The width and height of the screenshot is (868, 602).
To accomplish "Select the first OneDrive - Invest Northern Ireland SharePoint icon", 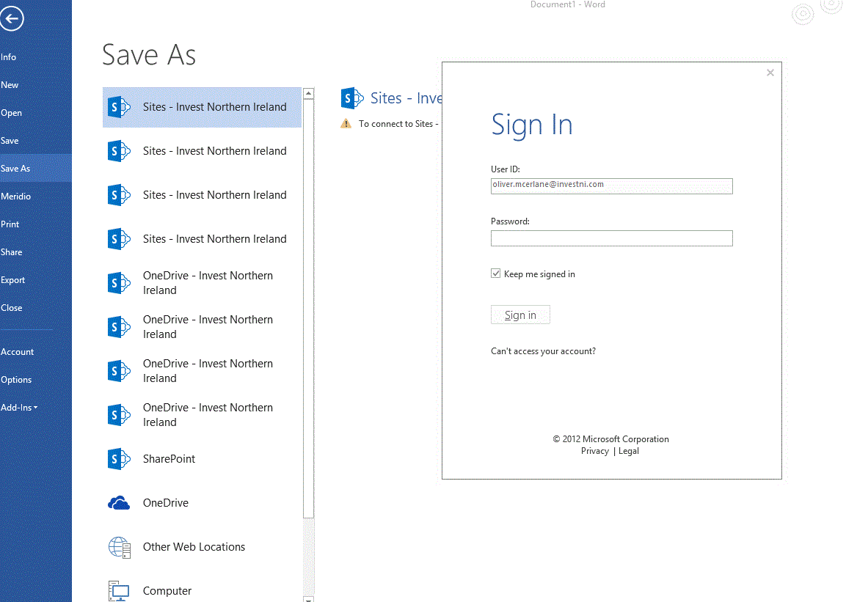I will [x=118, y=282].
